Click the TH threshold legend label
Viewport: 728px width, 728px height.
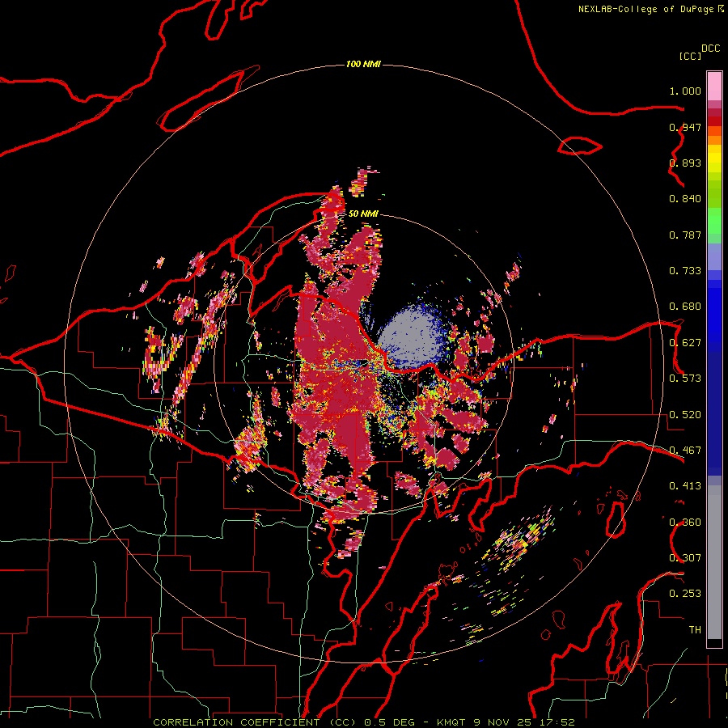695,630
